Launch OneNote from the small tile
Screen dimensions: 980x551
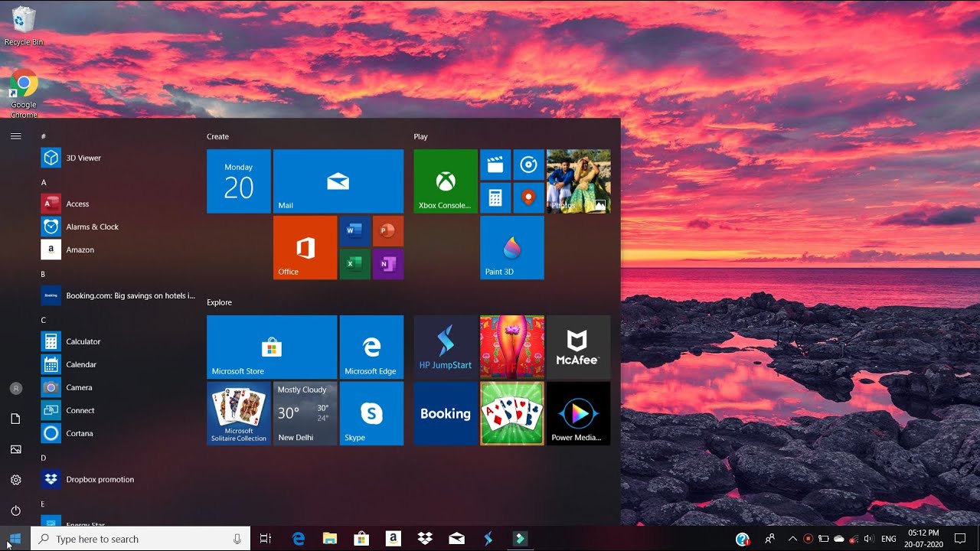388,264
